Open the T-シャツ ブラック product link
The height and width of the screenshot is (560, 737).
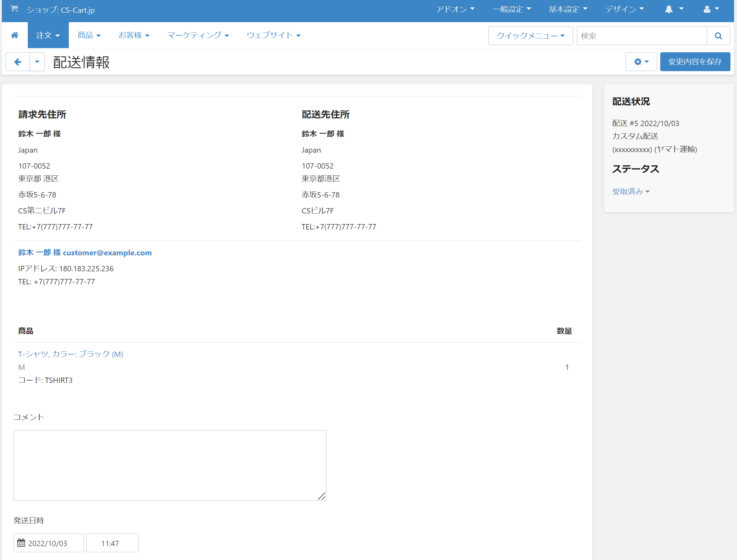click(71, 354)
